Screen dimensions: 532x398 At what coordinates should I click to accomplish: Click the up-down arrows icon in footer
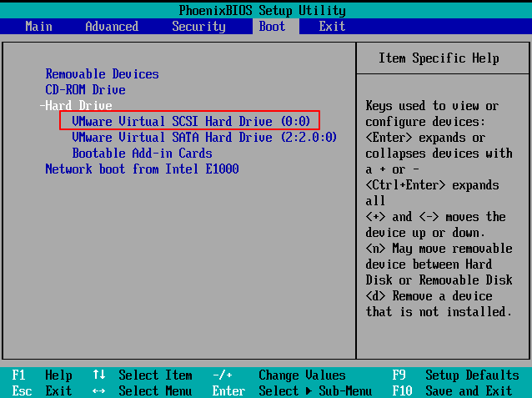click(98, 375)
